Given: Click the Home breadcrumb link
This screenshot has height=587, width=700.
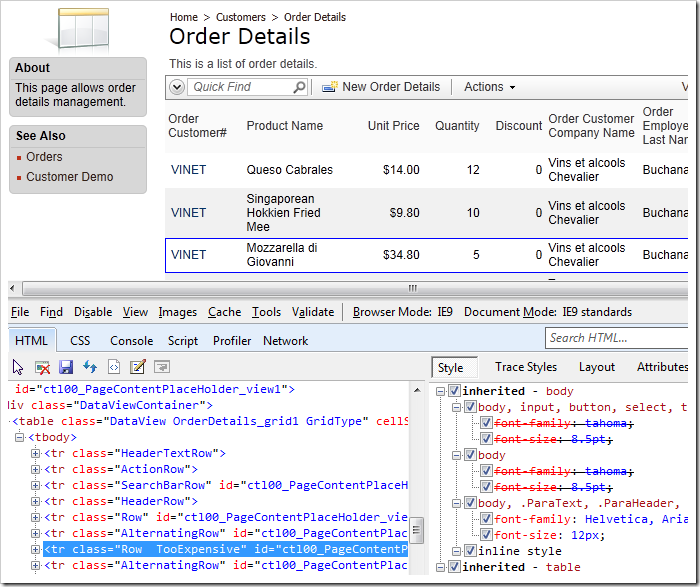Looking at the screenshot, I should tap(184, 17).
